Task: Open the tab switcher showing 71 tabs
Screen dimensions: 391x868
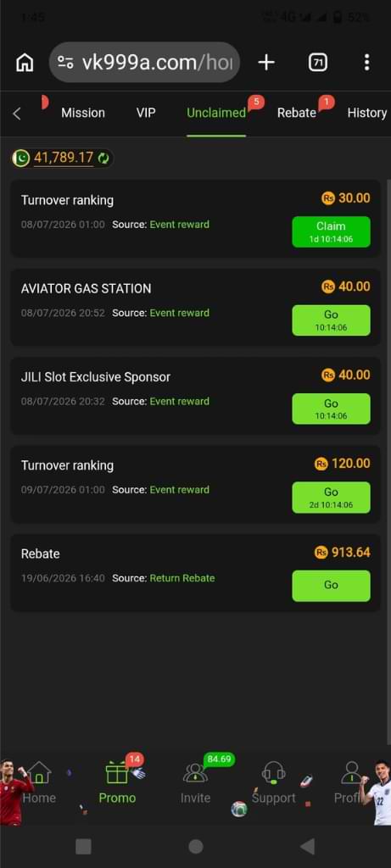Action: click(317, 63)
